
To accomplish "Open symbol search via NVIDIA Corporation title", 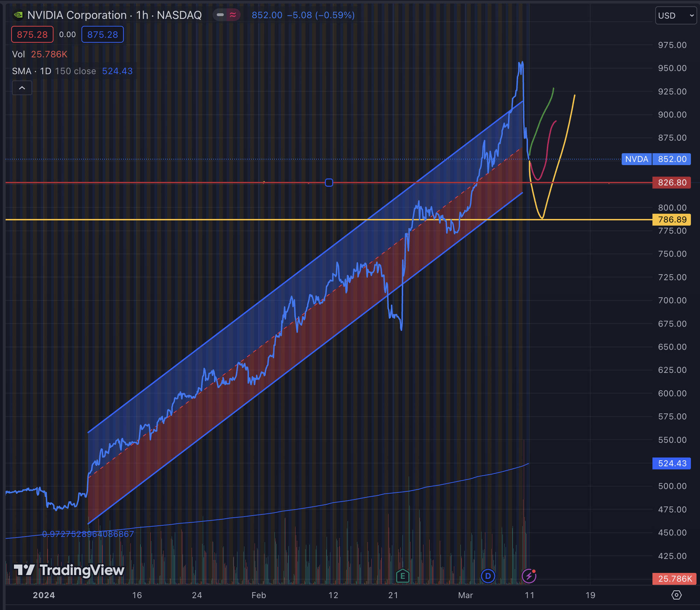I will point(77,15).
